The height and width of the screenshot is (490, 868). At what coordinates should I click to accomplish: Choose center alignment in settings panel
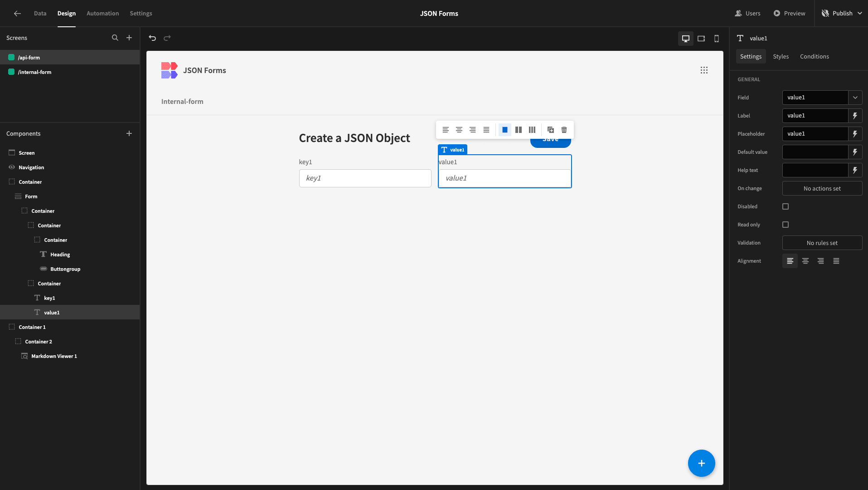click(x=805, y=261)
